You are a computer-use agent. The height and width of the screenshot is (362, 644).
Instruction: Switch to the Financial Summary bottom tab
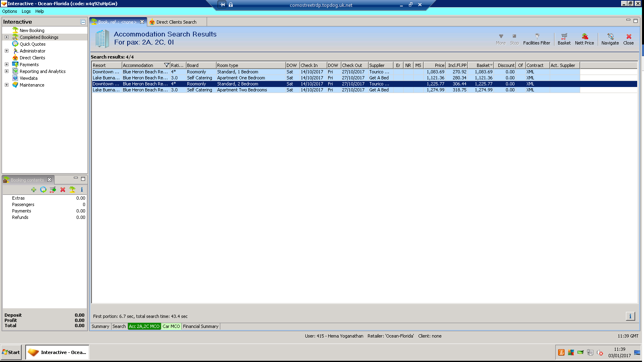201,326
